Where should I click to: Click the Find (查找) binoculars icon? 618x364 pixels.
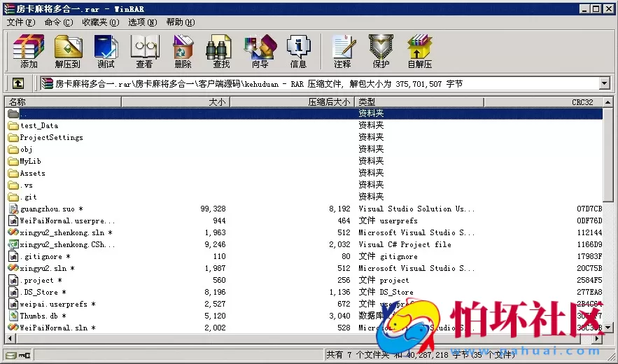(x=220, y=51)
